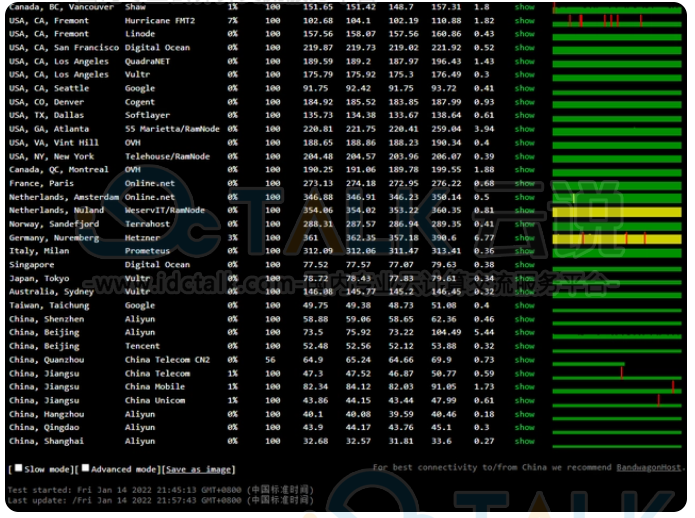Select the text "Hetzner"

142,238
